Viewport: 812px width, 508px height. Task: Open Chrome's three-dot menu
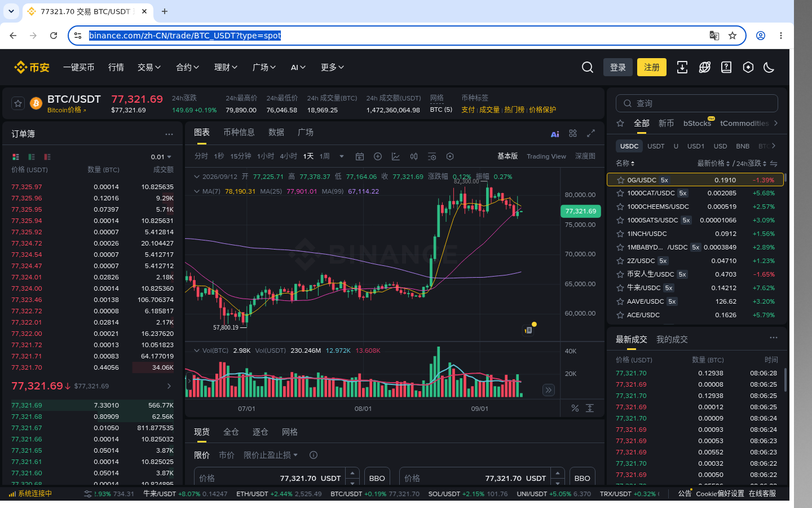tap(781, 36)
